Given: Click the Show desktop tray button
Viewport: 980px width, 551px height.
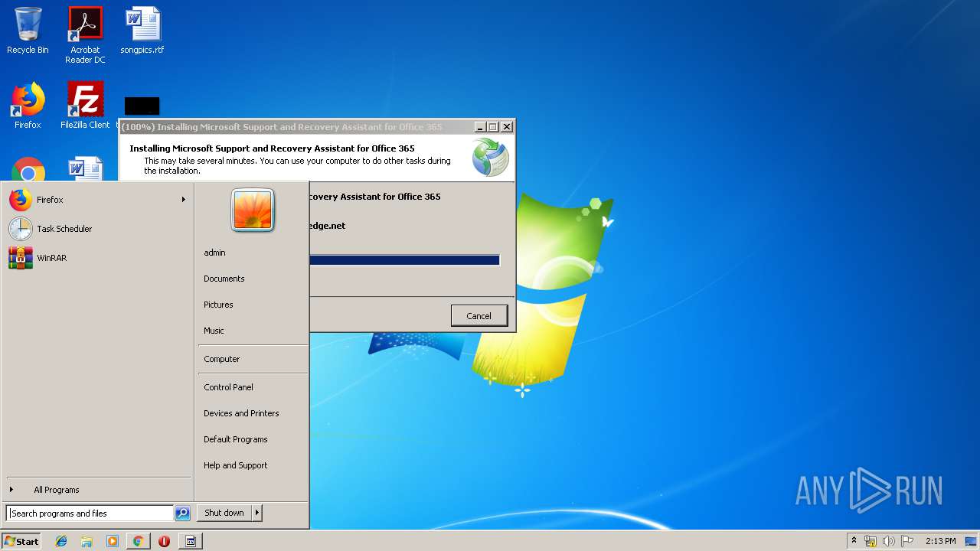Looking at the screenshot, I should pos(972,541).
